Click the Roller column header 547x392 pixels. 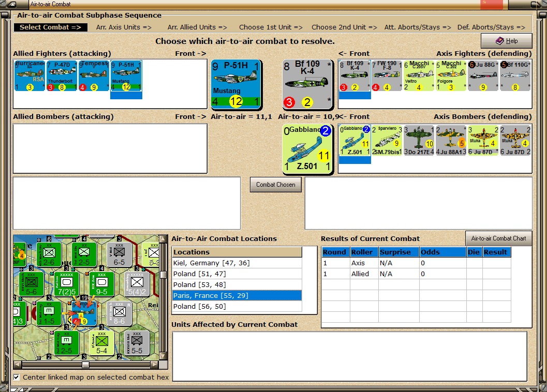pos(364,252)
